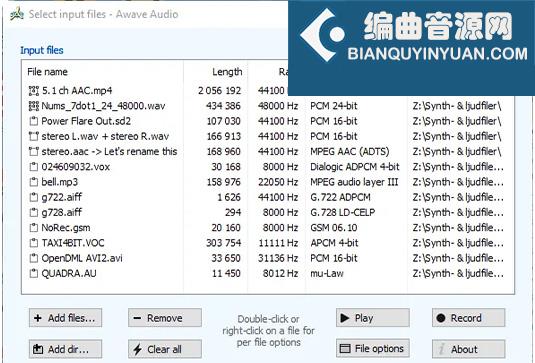This screenshot has width=535, height=363.
Task: Click the length value 434 386
Action: tap(223, 106)
